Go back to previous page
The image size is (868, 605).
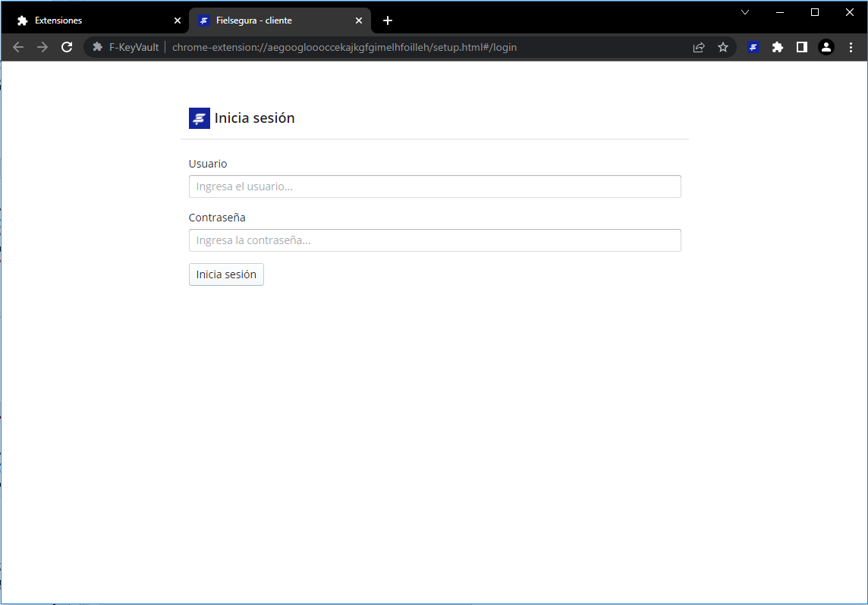18,47
